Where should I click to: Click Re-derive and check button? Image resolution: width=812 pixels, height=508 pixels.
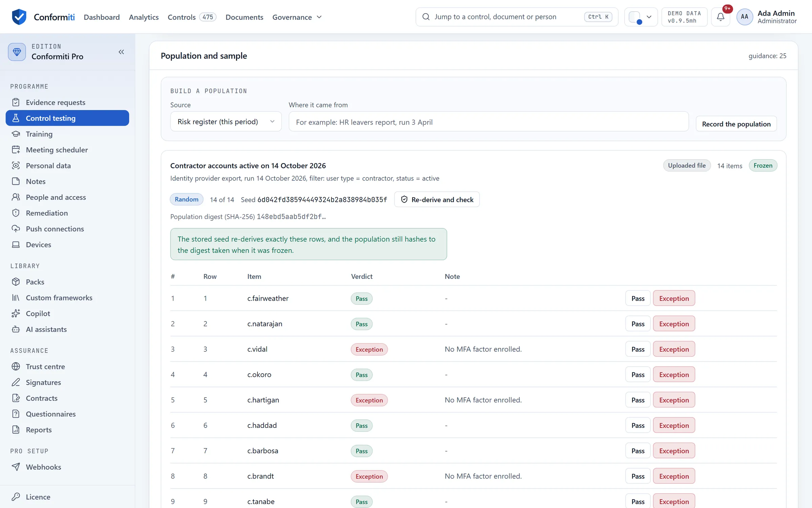point(437,199)
